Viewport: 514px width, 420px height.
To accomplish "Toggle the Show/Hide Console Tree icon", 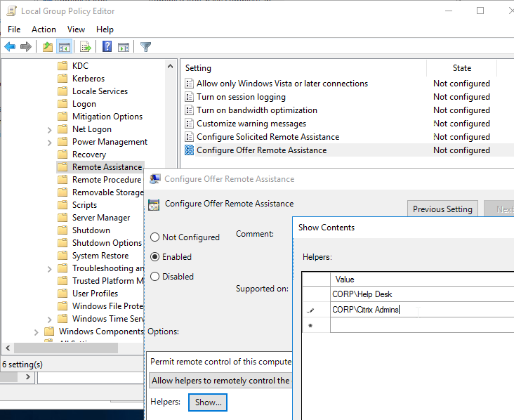I will [x=64, y=47].
